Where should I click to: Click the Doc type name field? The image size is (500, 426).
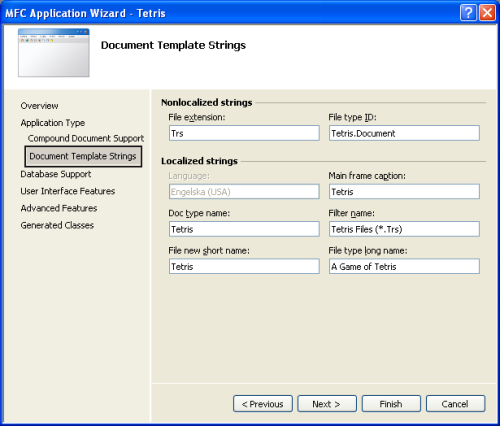point(244,229)
